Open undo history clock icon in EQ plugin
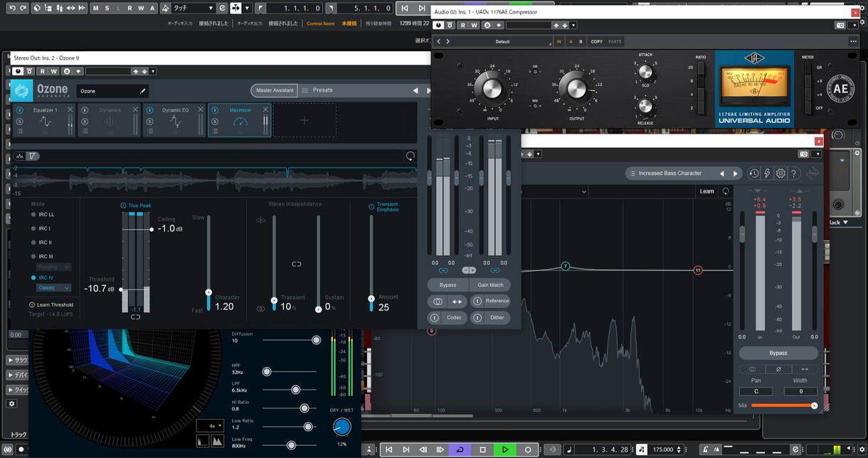Image resolution: width=868 pixels, height=458 pixels. click(754, 174)
